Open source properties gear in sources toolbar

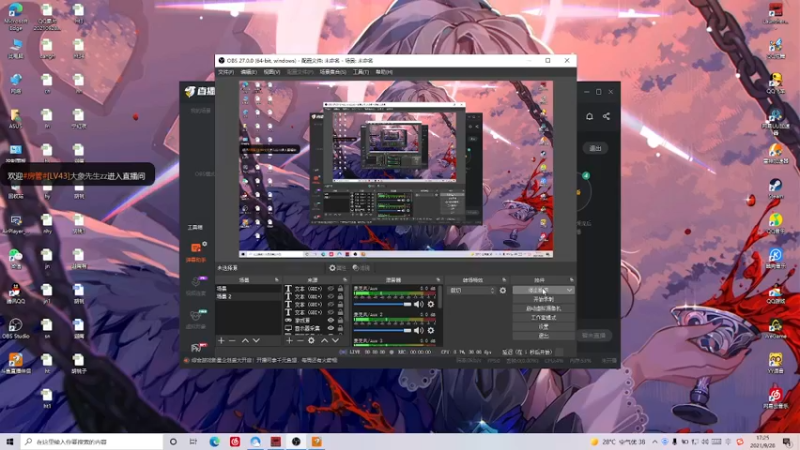311,340
